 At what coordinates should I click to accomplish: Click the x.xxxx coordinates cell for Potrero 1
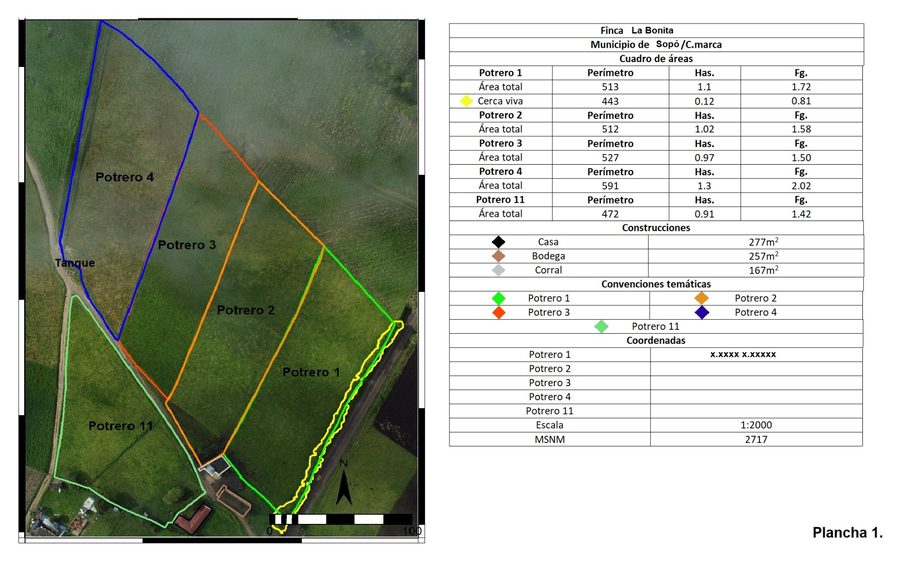coord(743,354)
